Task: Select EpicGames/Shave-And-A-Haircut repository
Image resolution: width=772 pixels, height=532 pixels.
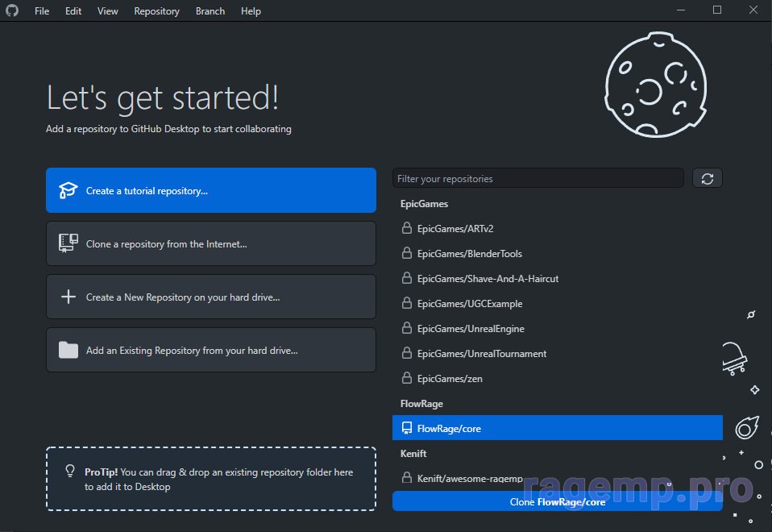Action: click(x=558, y=278)
